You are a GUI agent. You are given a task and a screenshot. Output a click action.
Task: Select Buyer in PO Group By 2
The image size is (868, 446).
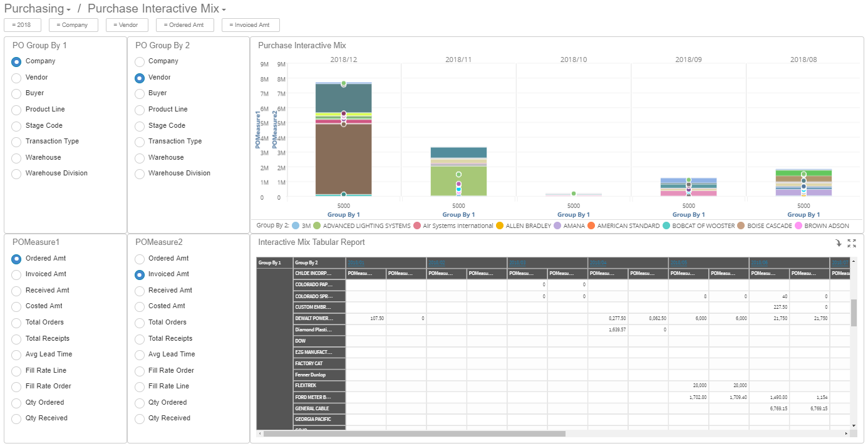[138, 93]
